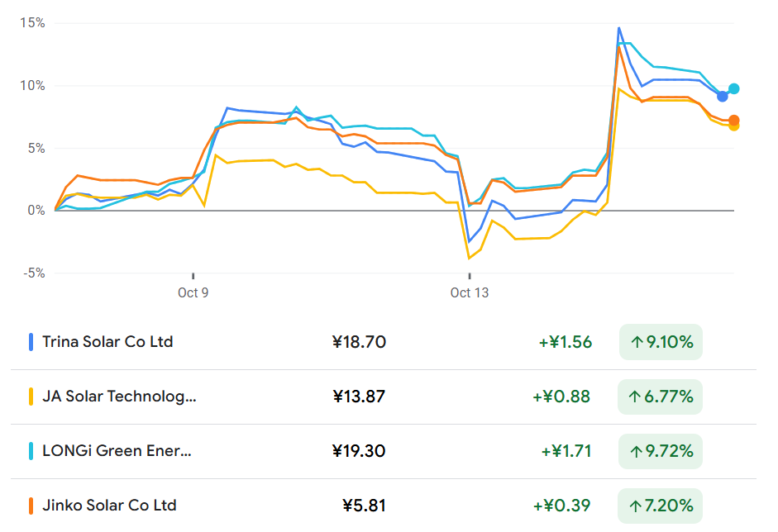The height and width of the screenshot is (532, 778).
Task: Click the up arrow in the 9.72% badge
Action: point(635,452)
